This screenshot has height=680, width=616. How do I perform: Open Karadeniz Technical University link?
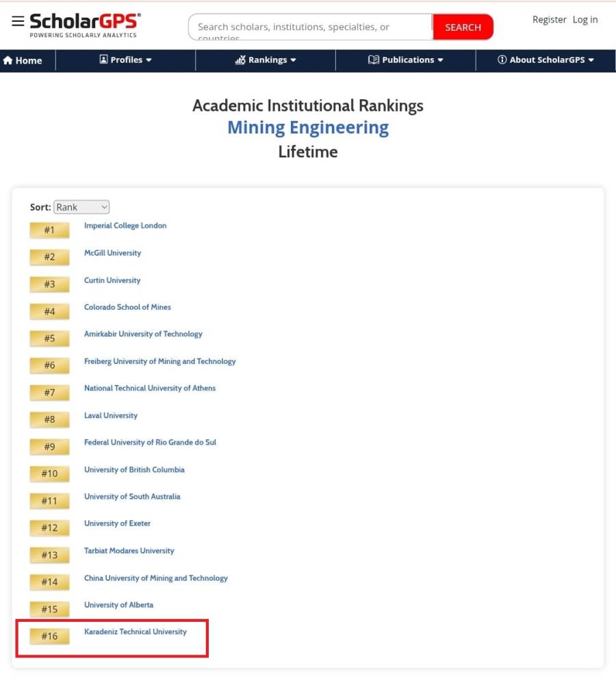pyautogui.click(x=135, y=632)
